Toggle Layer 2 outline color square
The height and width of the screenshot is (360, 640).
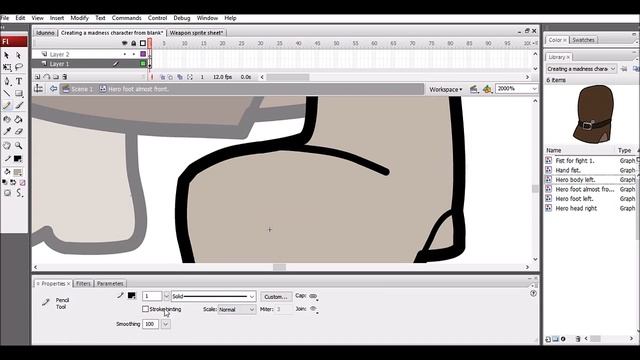[143, 54]
